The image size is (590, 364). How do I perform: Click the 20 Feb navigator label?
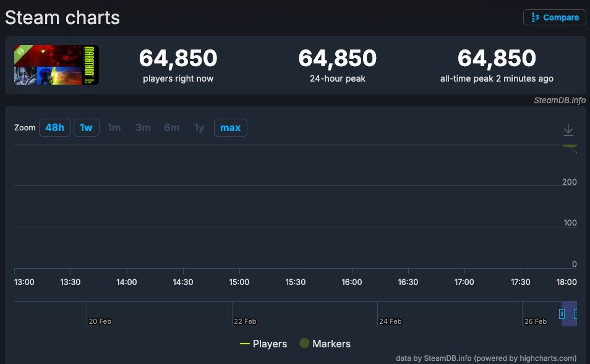click(100, 321)
